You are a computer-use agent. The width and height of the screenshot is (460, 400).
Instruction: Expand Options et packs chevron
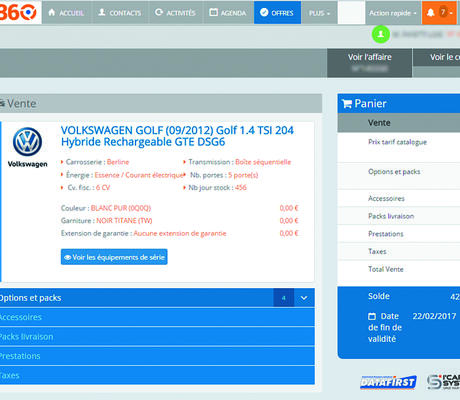tap(304, 298)
